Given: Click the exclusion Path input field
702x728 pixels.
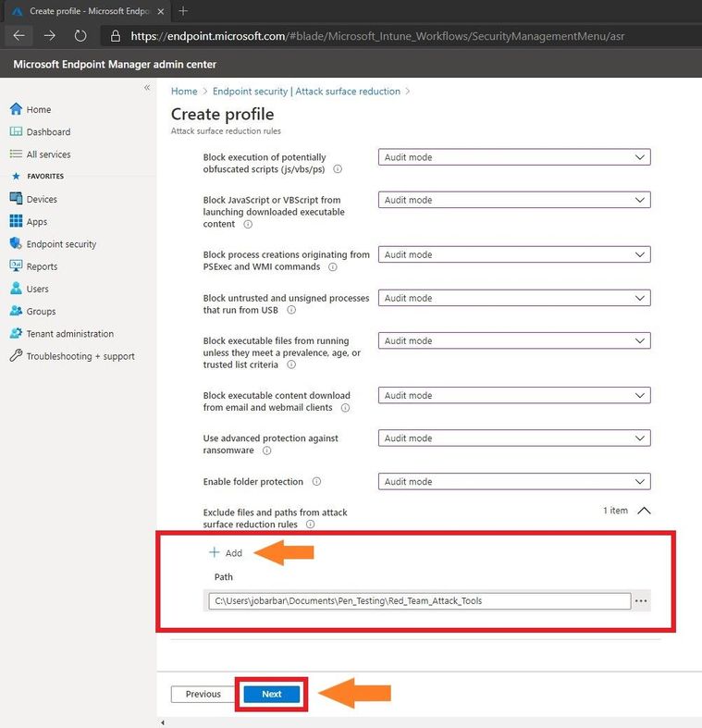Looking at the screenshot, I should point(420,600).
